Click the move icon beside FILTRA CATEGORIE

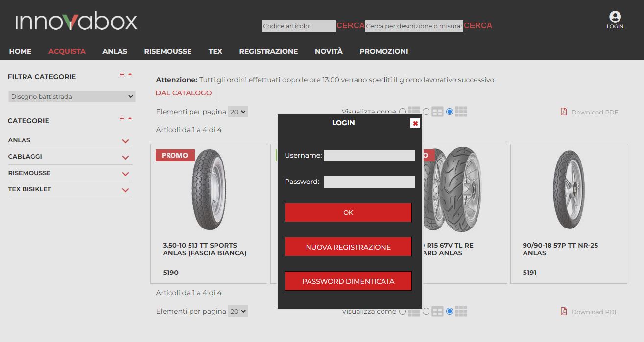click(122, 75)
